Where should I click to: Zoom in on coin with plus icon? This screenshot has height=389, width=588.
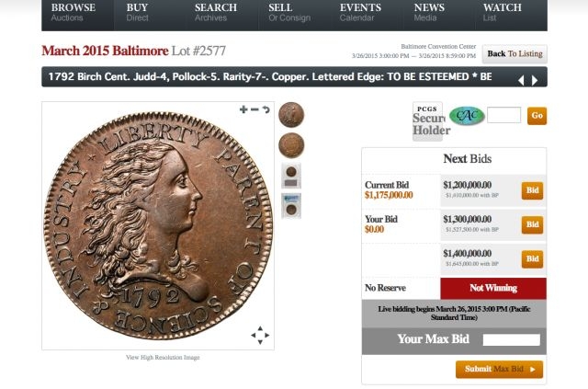tap(243, 109)
